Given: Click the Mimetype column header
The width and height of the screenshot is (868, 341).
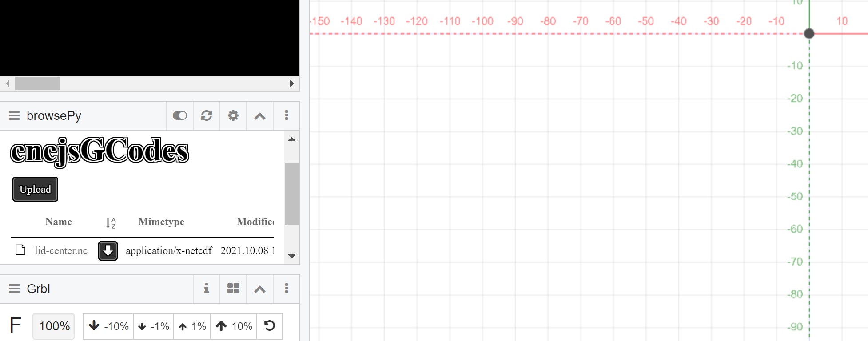Looking at the screenshot, I should point(161,222).
